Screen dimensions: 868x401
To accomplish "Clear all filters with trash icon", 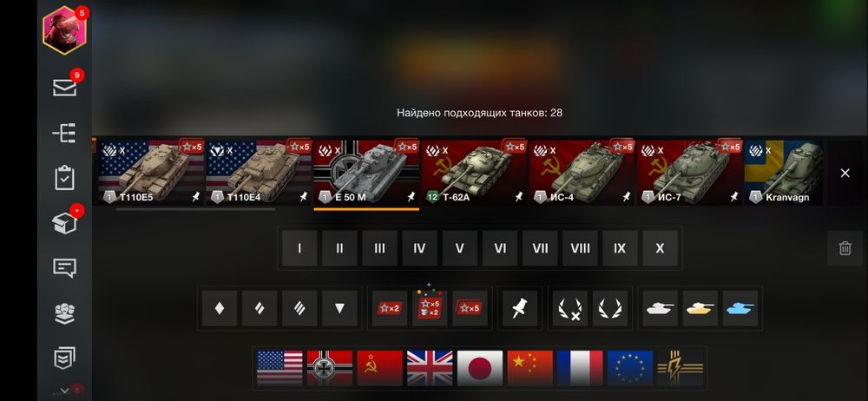I will (845, 248).
